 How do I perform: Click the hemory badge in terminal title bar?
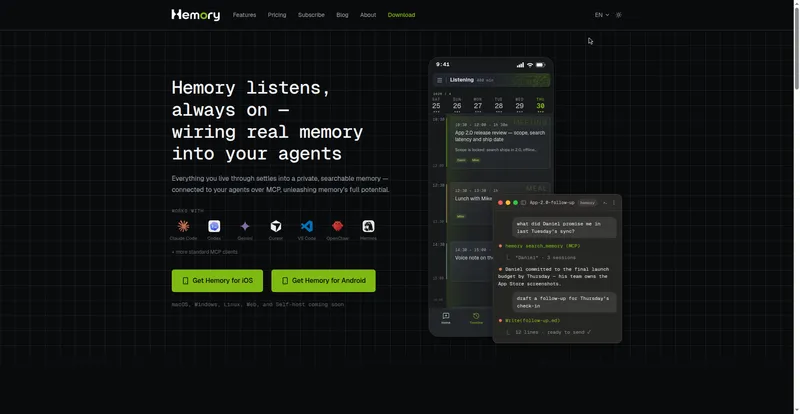587,203
